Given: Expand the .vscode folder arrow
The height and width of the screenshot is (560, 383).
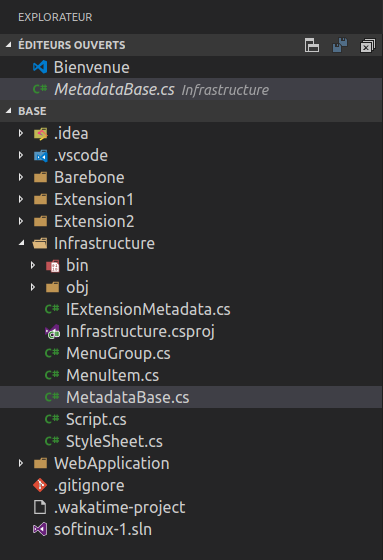Looking at the screenshot, I should click(x=21, y=155).
